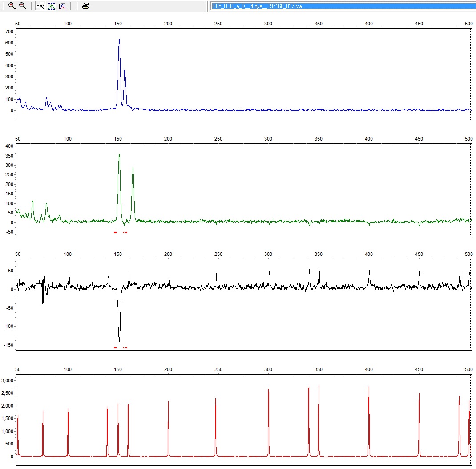Click the red size standard peak at 450
Viewport: 476px width, 469px height.
[419, 394]
